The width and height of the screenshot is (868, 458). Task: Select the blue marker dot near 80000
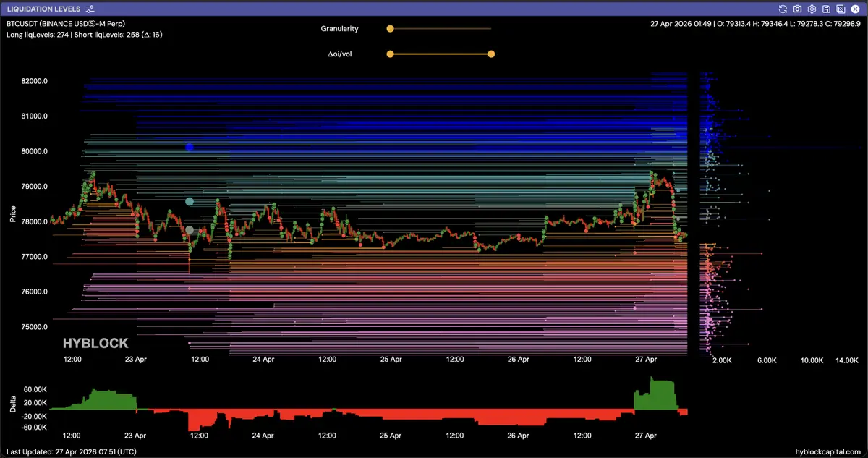pyautogui.click(x=190, y=147)
